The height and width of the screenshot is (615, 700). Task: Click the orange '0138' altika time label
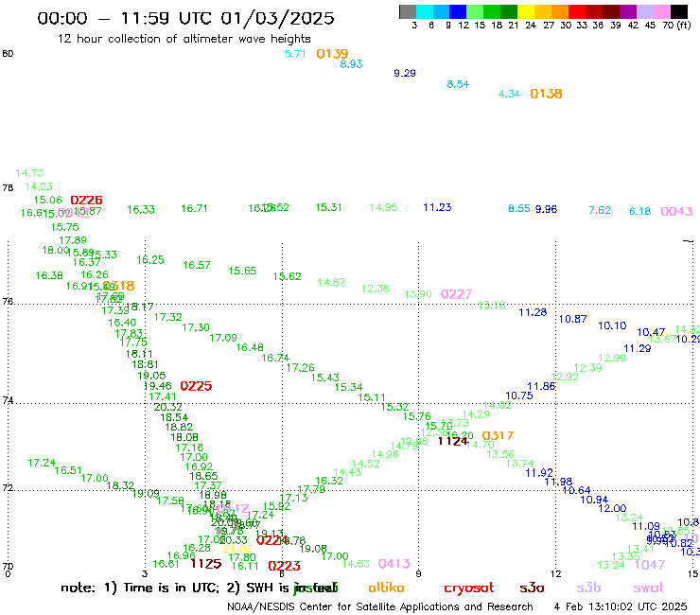(546, 94)
